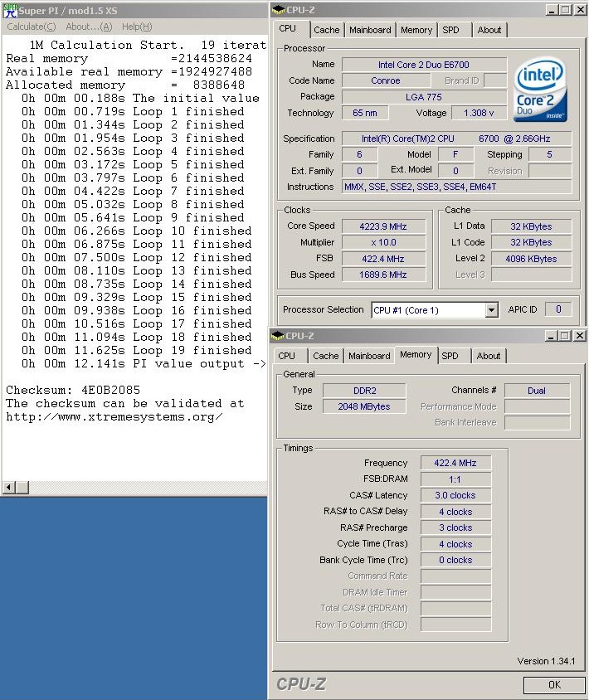Click the lower CPU-Z window chip icon

point(277,335)
